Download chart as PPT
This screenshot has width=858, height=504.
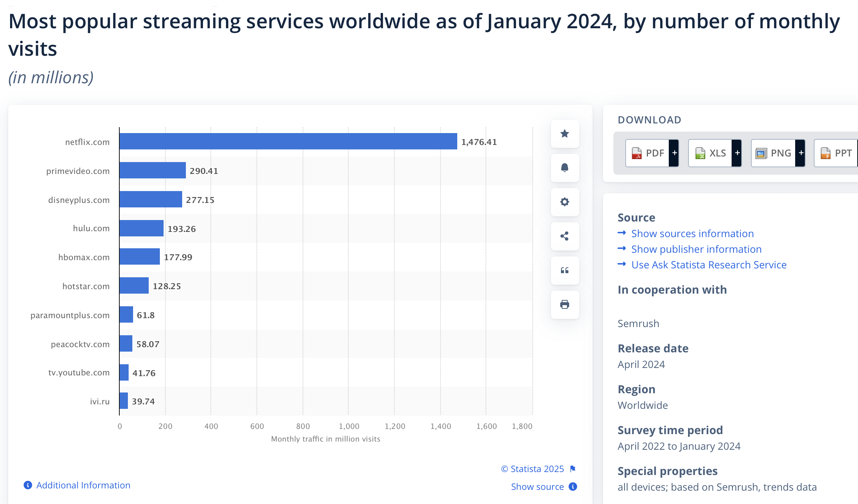(x=836, y=153)
